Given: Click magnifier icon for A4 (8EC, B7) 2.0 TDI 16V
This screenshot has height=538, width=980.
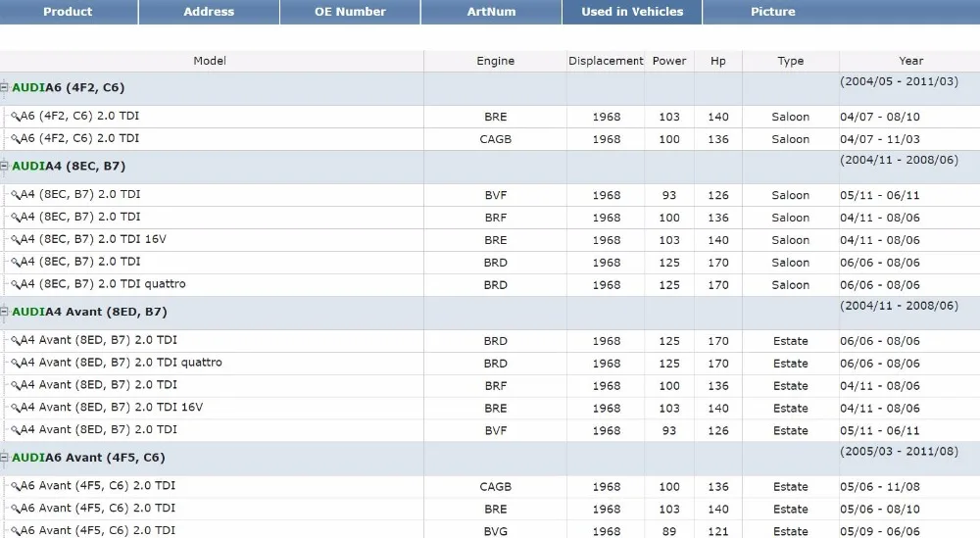Looking at the screenshot, I should [x=16, y=240].
